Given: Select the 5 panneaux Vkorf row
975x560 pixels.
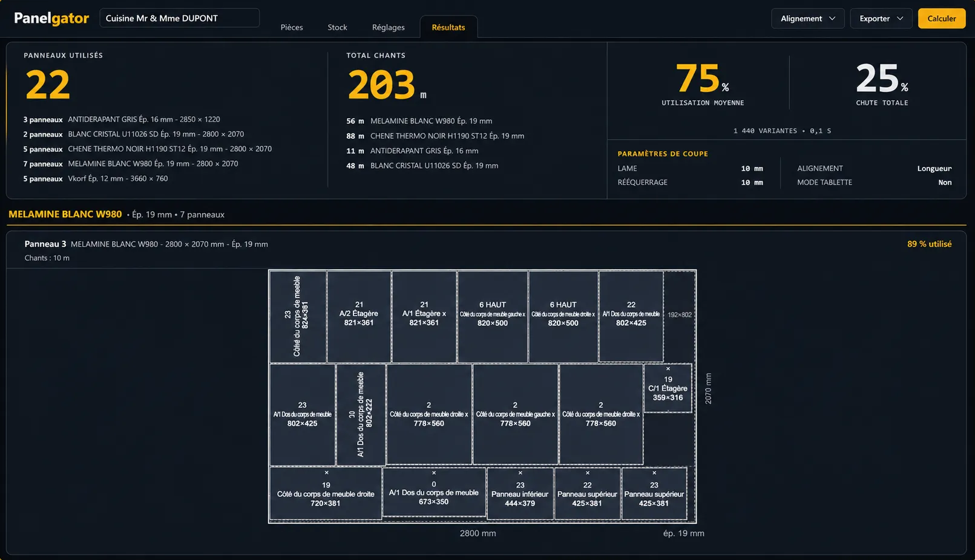Looking at the screenshot, I should pyautogui.click(x=96, y=178).
